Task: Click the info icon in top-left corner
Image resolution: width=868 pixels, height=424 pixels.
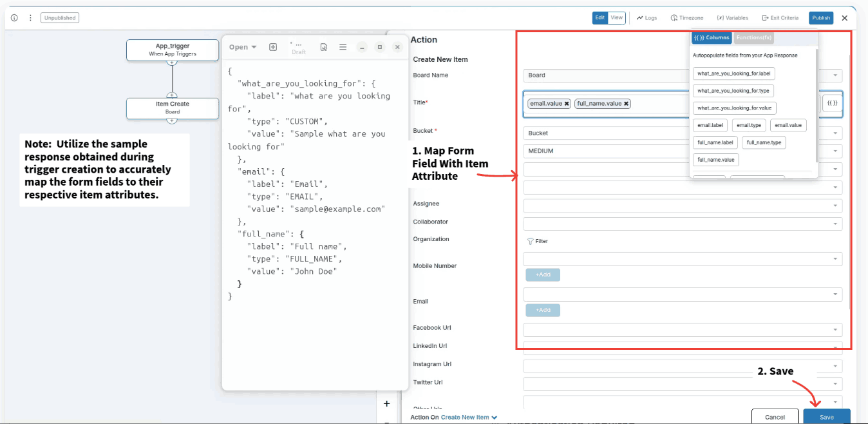Action: click(14, 18)
